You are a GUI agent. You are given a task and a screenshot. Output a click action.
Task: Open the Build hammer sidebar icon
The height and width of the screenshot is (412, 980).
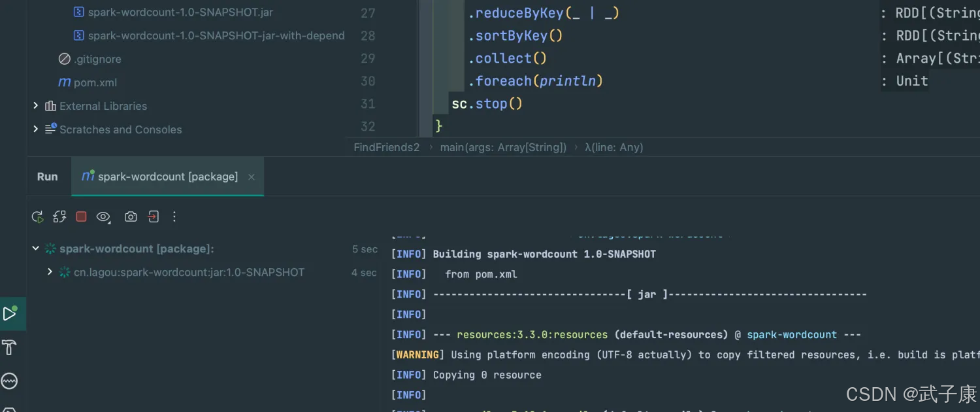9,347
